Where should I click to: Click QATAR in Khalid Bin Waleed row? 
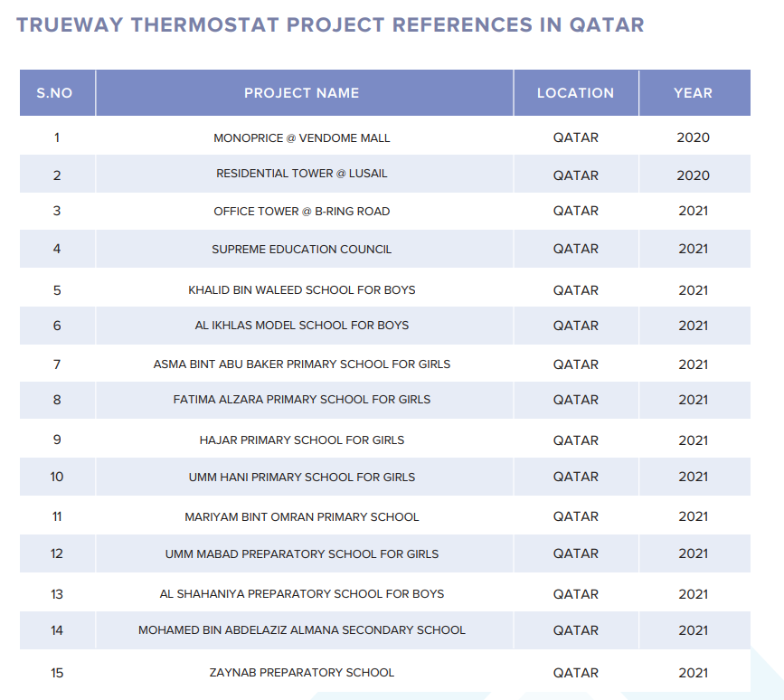point(575,290)
